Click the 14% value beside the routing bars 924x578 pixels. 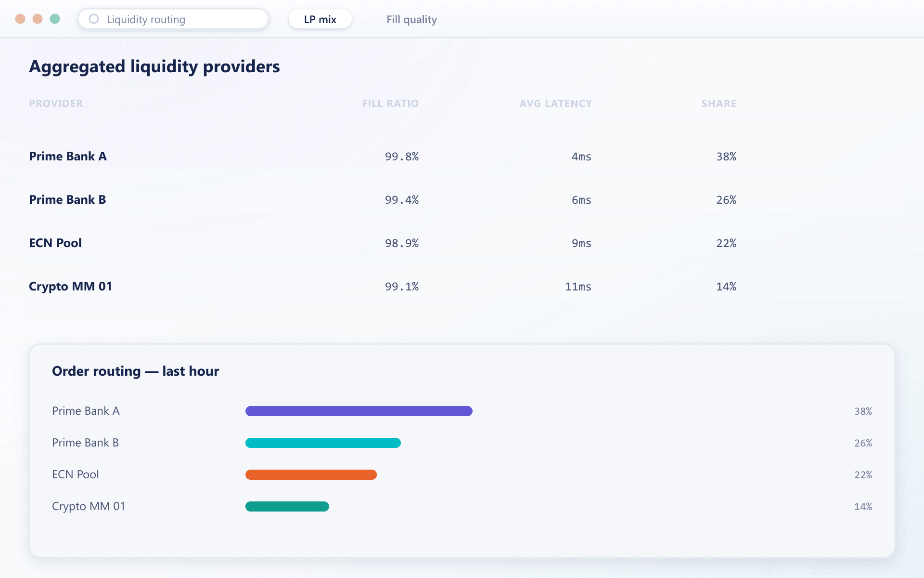863,507
